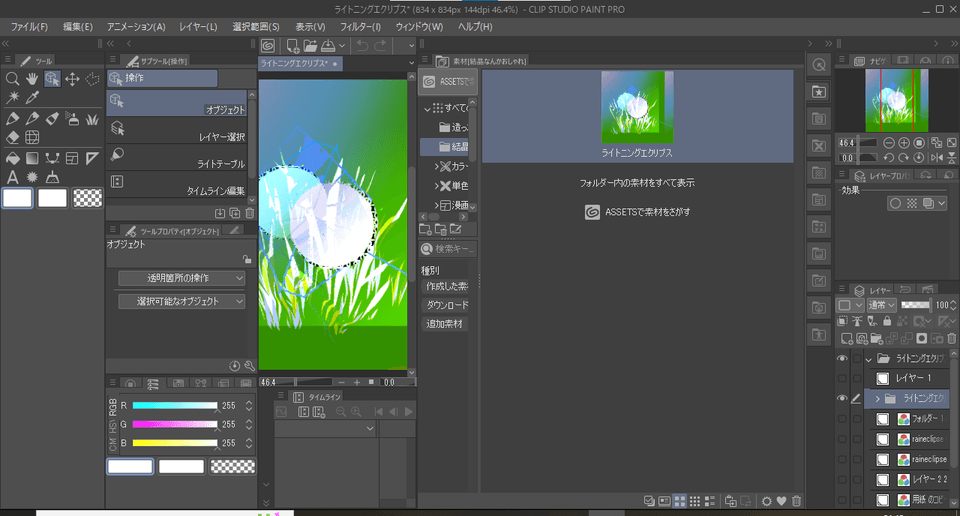Screen dimensions: 960x516
Task: Select the Frame Border tool
Action: pos(72,159)
